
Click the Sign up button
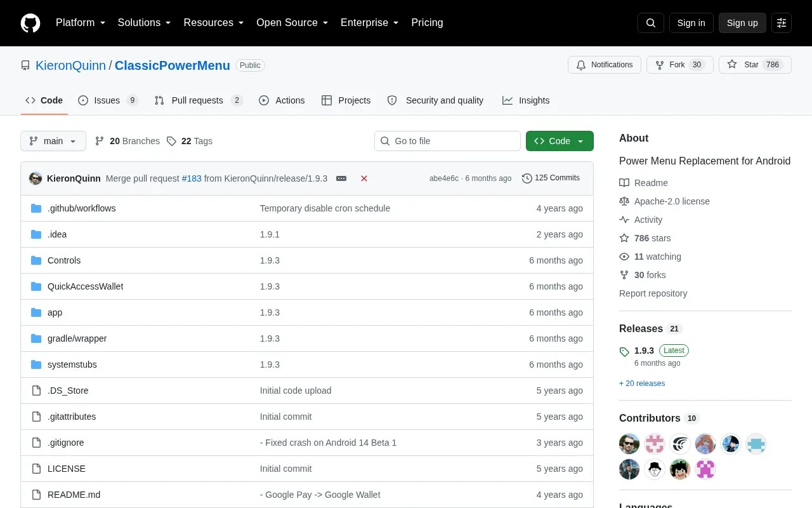742,23
